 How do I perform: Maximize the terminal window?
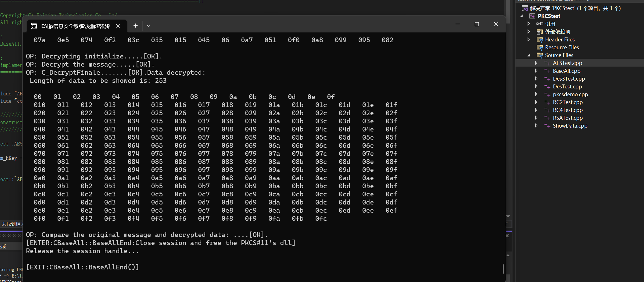(477, 24)
